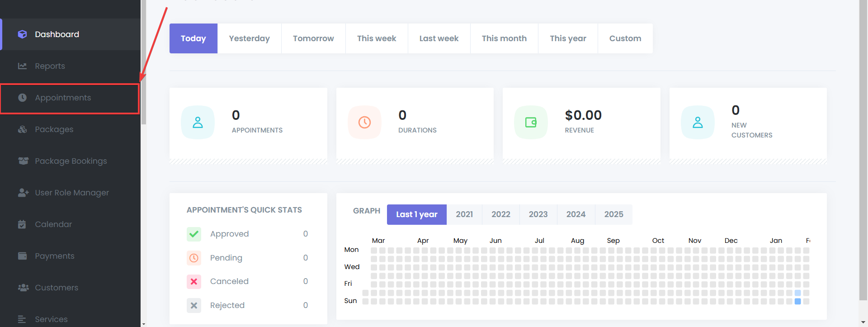This screenshot has height=327, width=868.
Task: Open Package Bookings from the sidebar
Action: point(71,161)
